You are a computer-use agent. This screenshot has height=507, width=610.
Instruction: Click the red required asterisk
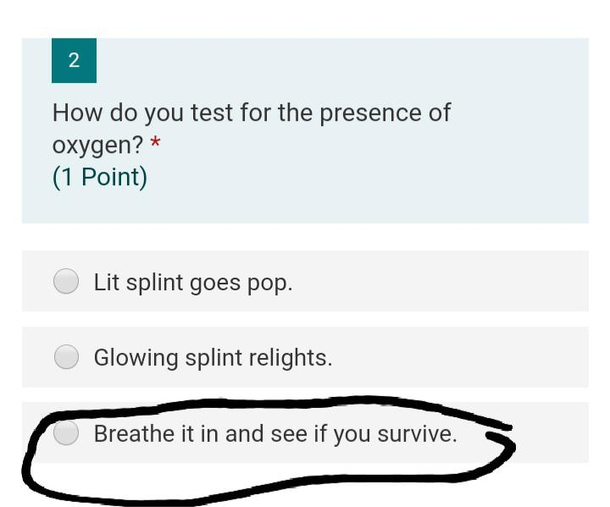(155, 146)
